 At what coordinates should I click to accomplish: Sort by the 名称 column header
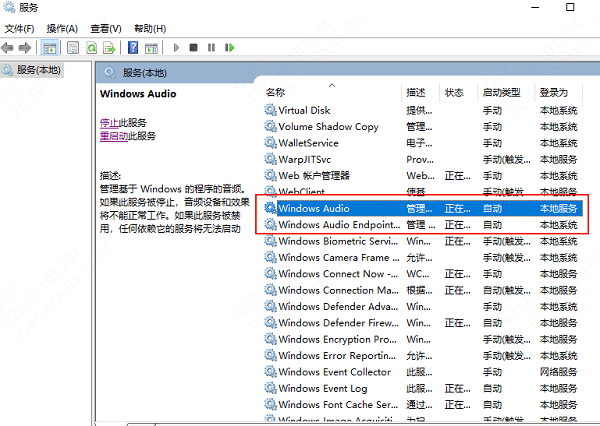point(276,92)
